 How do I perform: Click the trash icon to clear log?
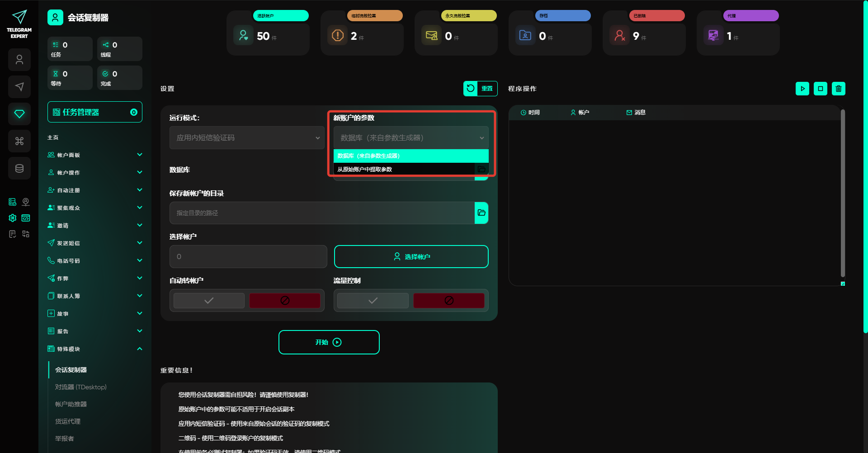point(838,89)
